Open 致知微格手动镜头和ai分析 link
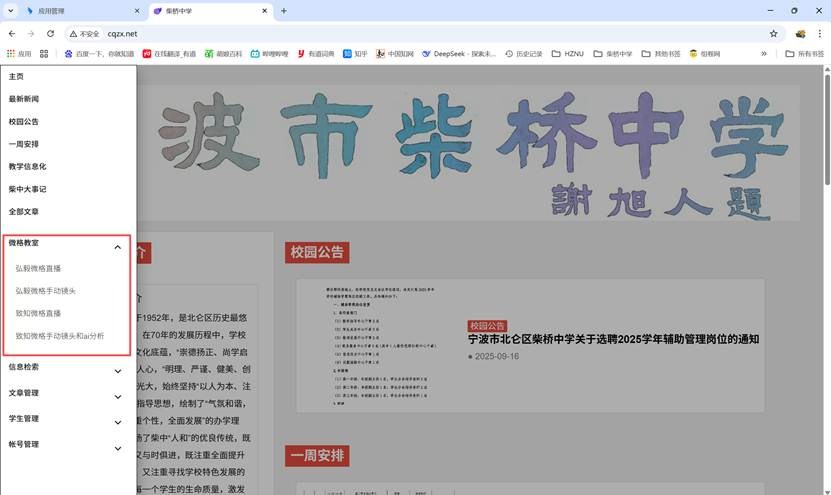Image resolution: width=831 pixels, height=495 pixels. tap(59, 336)
